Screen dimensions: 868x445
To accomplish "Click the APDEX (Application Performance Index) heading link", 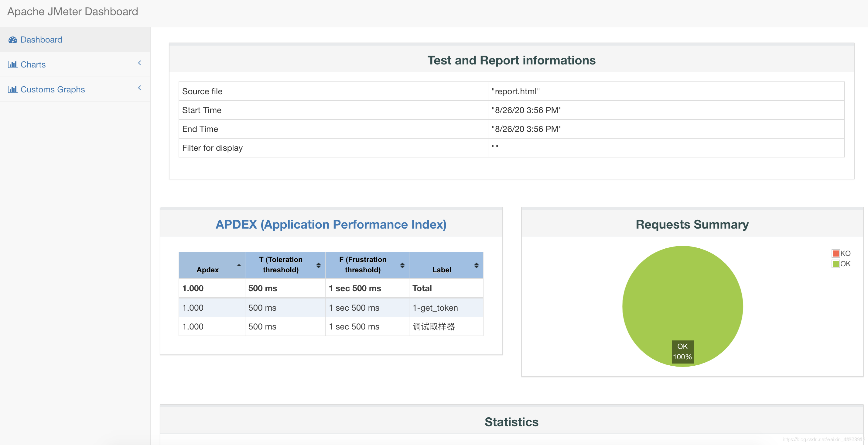I will point(331,224).
